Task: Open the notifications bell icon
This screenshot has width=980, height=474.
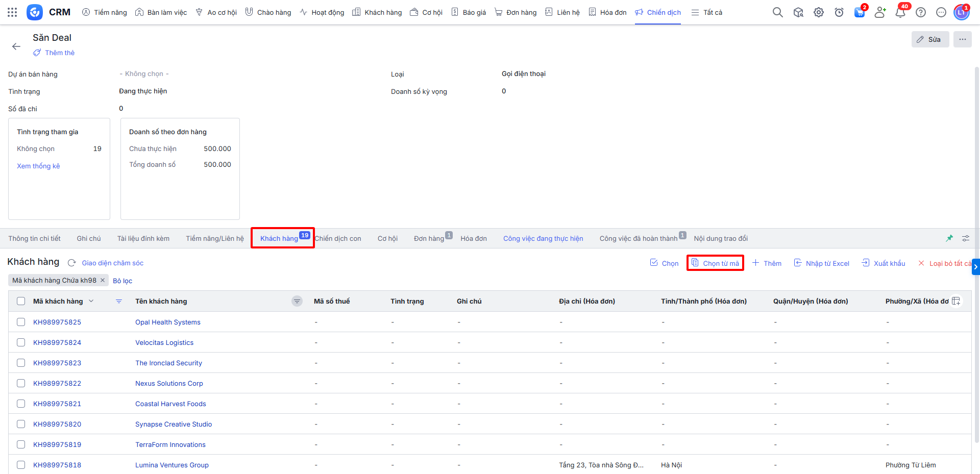Action: pos(900,12)
